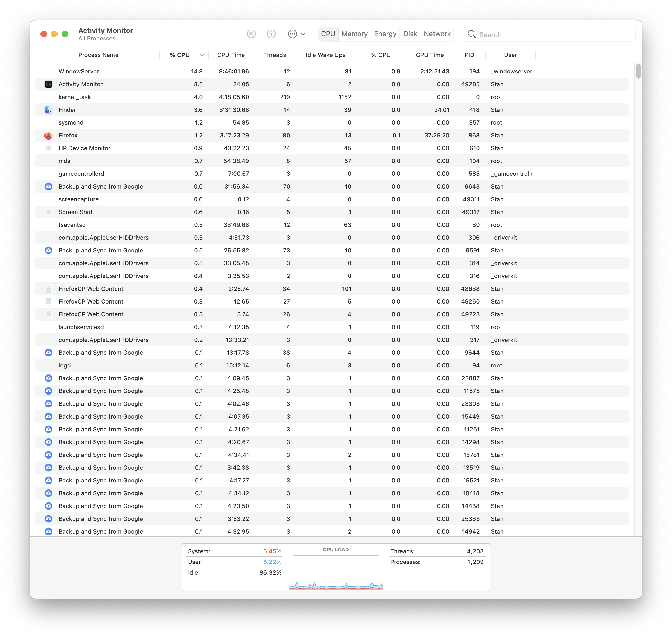Select the Network tab

click(437, 34)
